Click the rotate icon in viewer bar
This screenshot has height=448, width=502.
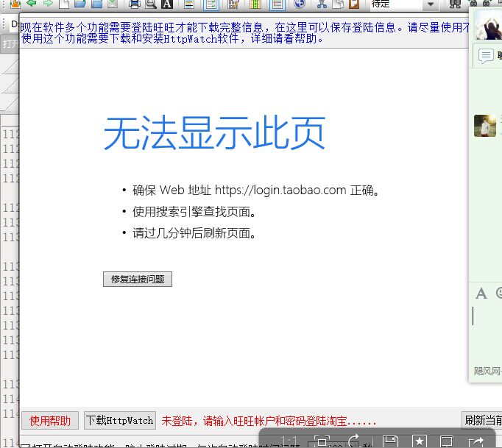click(x=355, y=441)
